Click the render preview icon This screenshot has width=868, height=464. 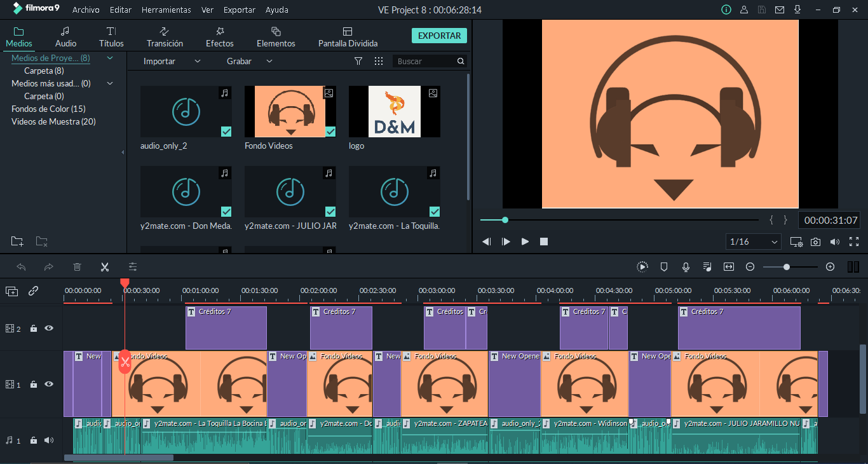click(x=642, y=267)
